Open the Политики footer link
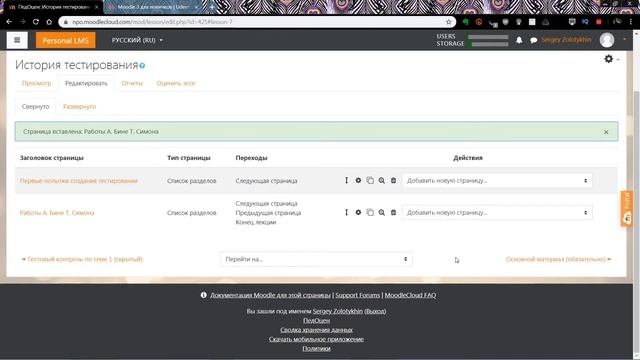This screenshot has width=640, height=360. (x=316, y=349)
